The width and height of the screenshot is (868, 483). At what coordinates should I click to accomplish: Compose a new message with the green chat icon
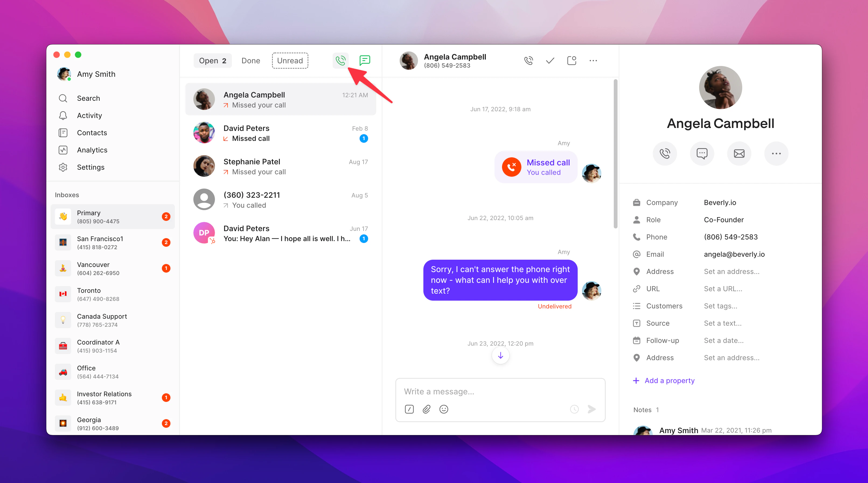click(x=365, y=61)
